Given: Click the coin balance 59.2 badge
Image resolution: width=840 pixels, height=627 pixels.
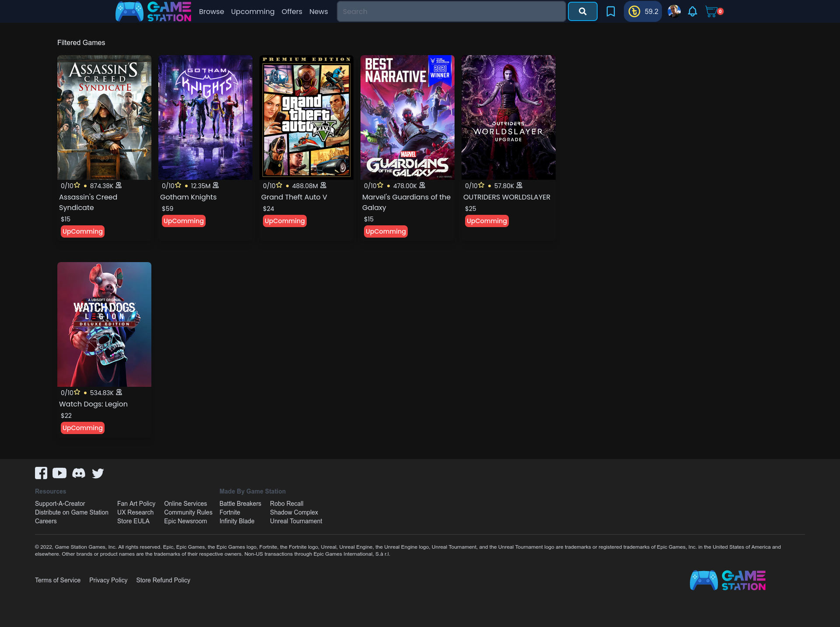Looking at the screenshot, I should pos(643,11).
